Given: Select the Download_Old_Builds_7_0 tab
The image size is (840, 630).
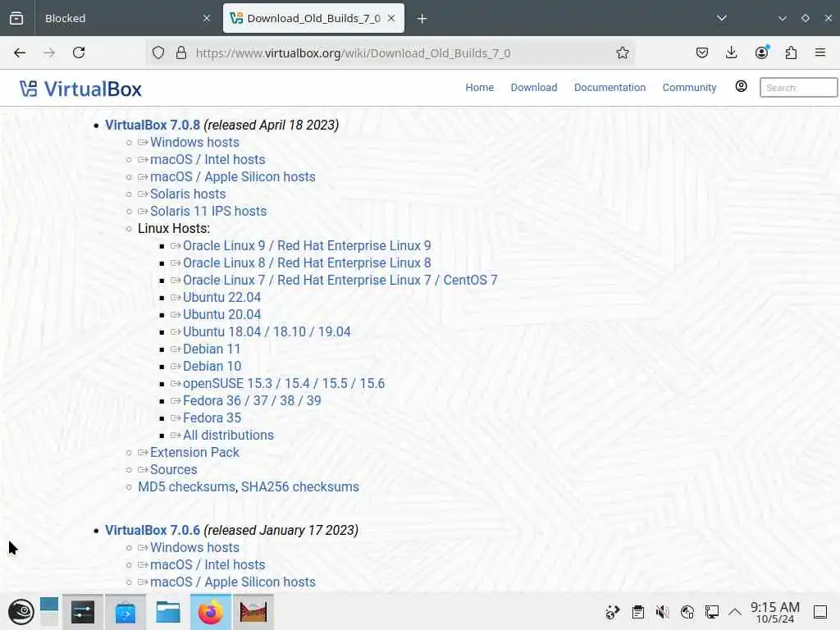Looking at the screenshot, I should 313,18.
